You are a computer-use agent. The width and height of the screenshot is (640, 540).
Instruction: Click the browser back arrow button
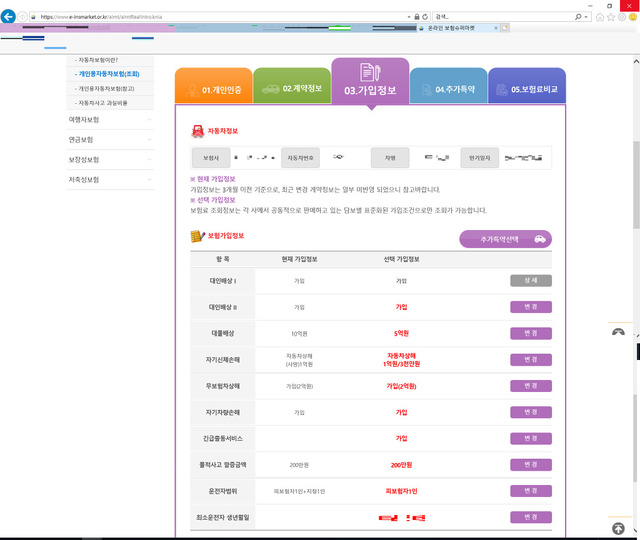pos(9,17)
